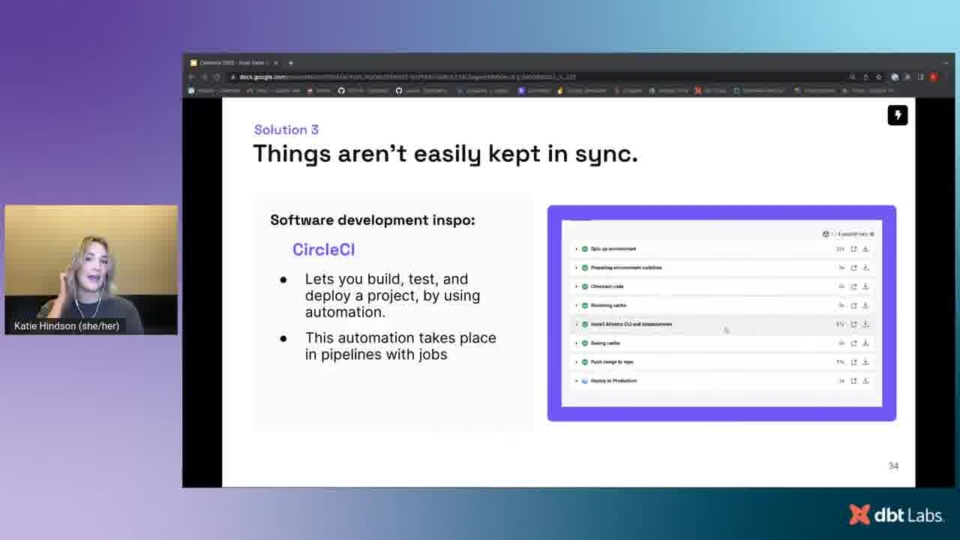Open a new browser tab with plus
This screenshot has height=540, width=960.
tap(291, 63)
